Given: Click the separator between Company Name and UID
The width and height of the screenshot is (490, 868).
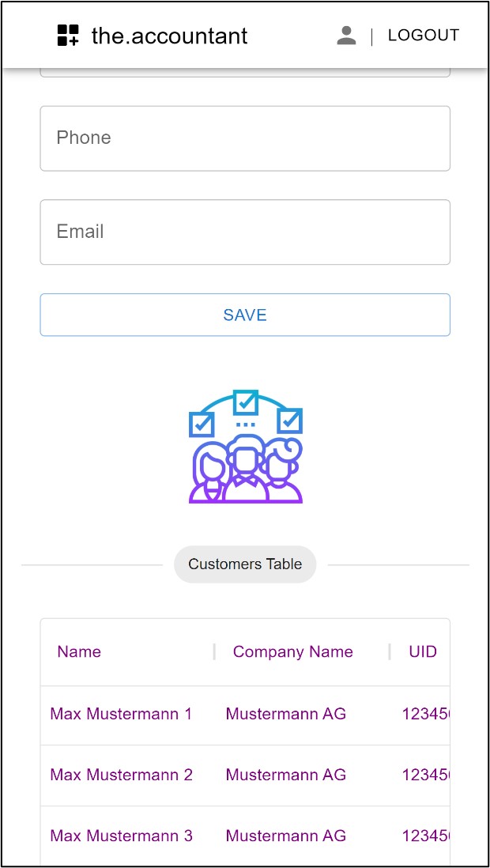Looking at the screenshot, I should click(x=390, y=651).
